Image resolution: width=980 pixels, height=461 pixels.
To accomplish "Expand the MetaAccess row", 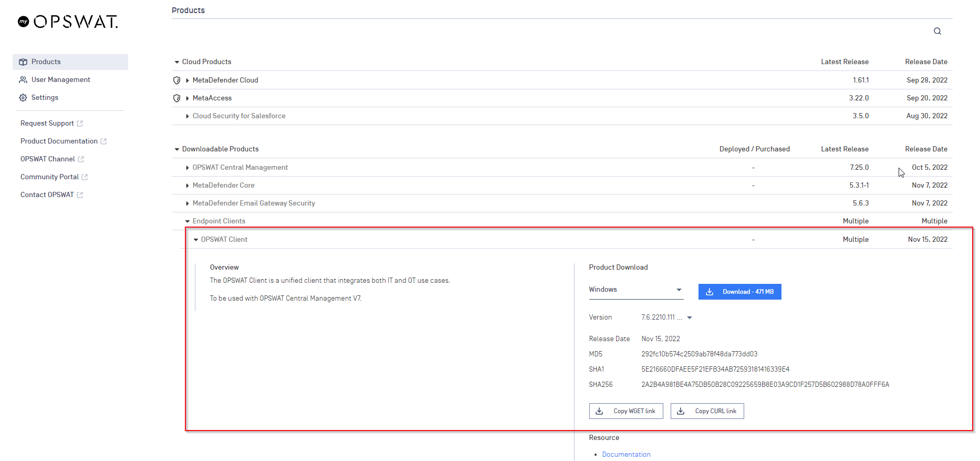I will (x=187, y=98).
